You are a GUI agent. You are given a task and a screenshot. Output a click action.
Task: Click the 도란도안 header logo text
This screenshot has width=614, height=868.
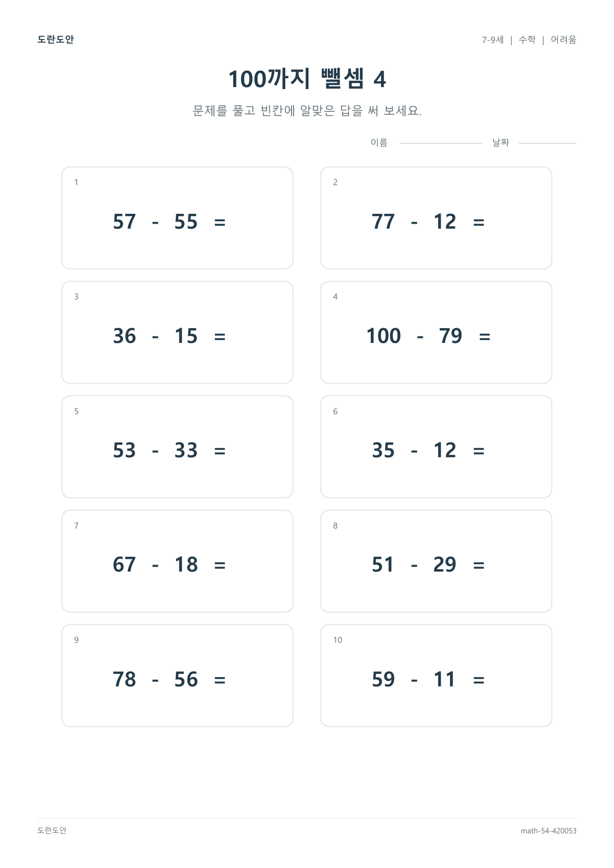click(55, 40)
